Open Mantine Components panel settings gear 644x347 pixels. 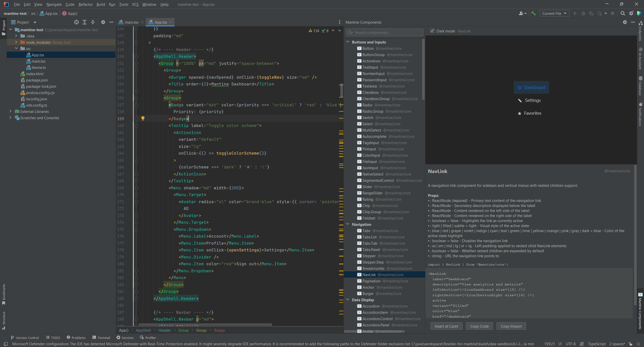(x=625, y=22)
